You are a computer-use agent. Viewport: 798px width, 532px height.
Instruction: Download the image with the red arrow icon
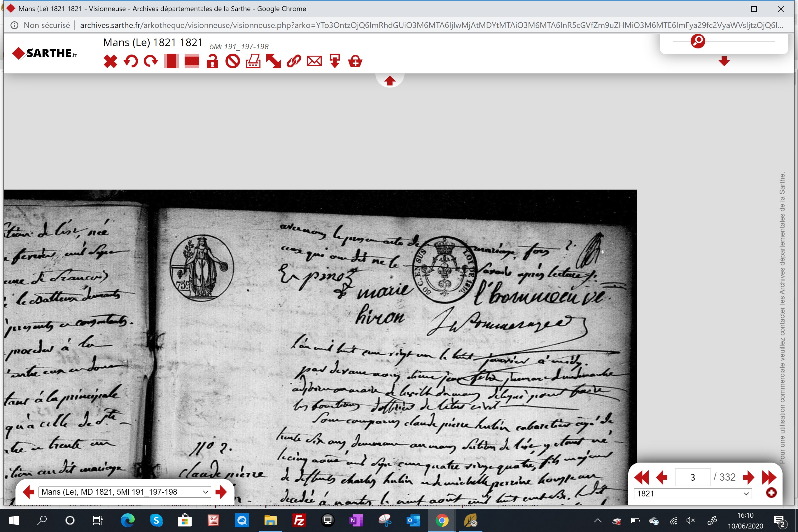[x=335, y=62]
